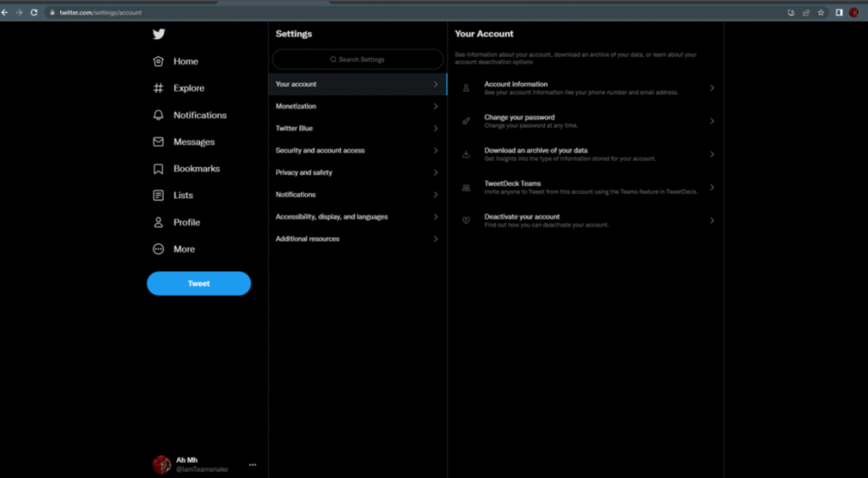Open Change your password link
Viewport: 868px width, 478px height.
[586, 121]
